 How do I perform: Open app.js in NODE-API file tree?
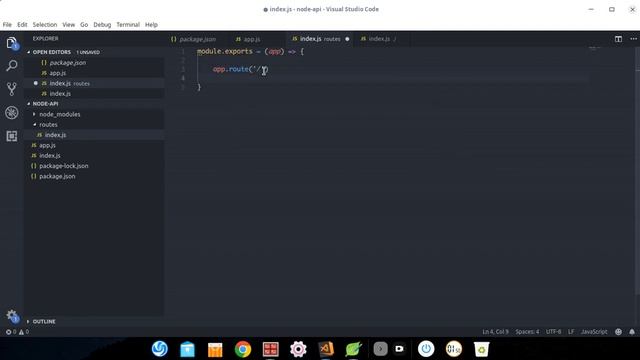pos(47,145)
